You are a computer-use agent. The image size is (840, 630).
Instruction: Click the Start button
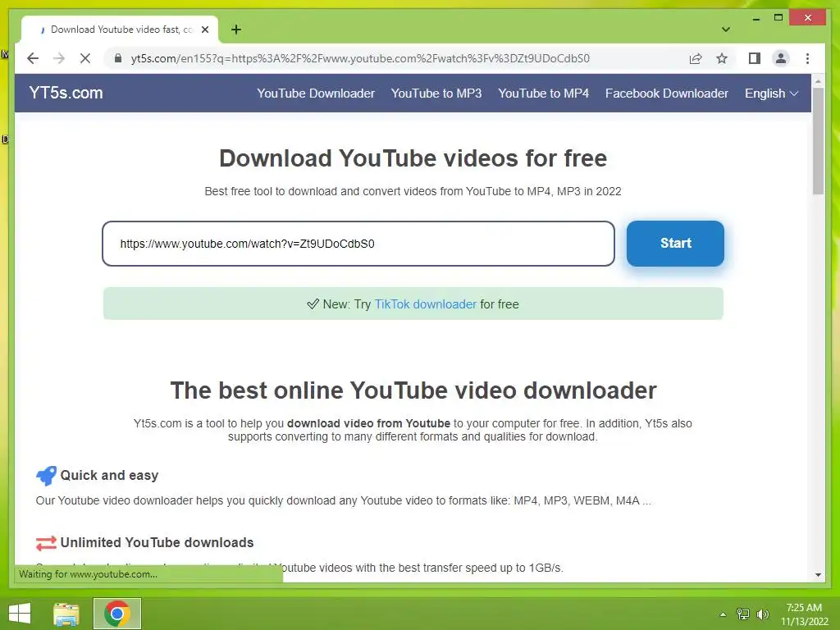coord(676,243)
